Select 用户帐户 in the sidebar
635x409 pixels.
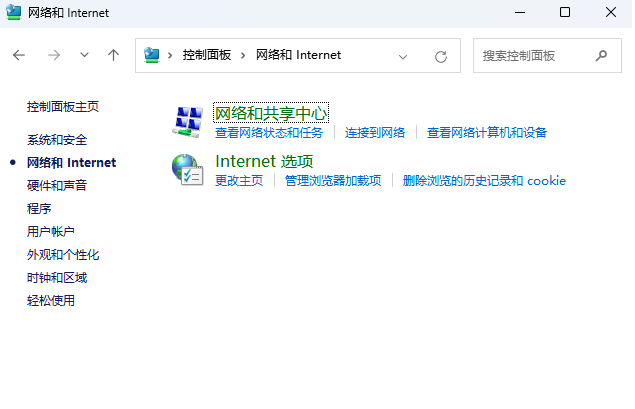click(x=51, y=232)
